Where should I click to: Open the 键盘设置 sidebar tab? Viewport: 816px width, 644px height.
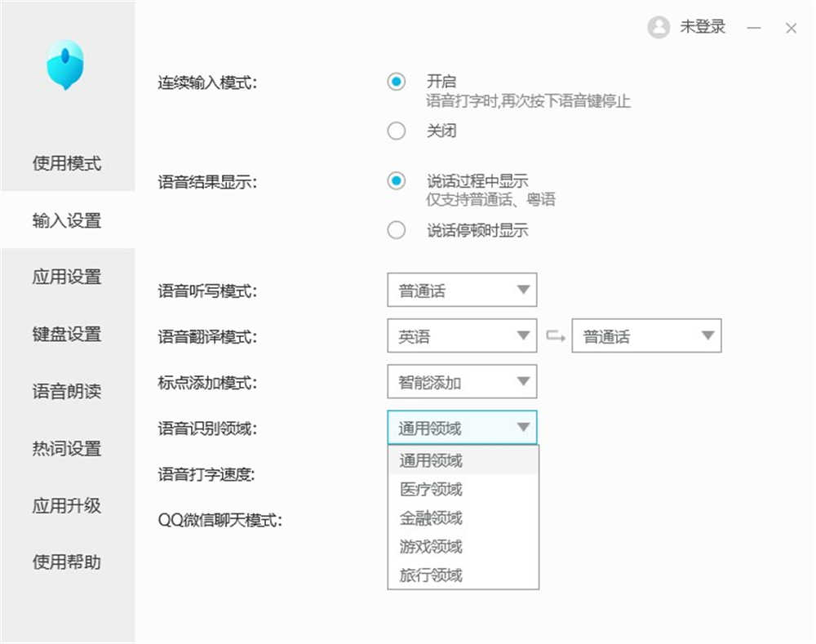pyautogui.click(x=67, y=334)
